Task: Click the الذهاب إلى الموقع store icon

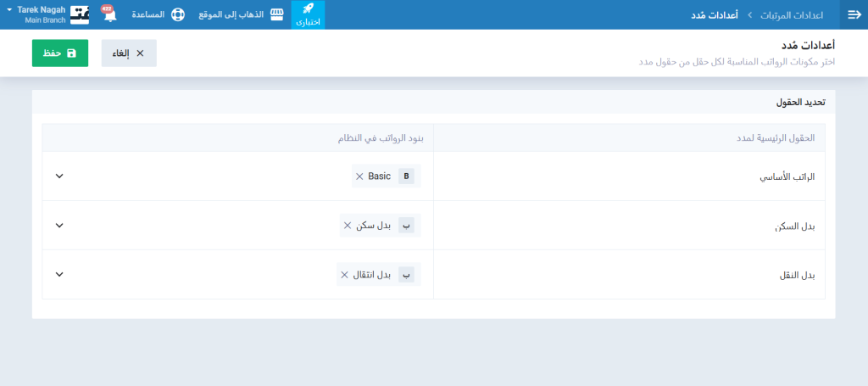Action: click(276, 14)
